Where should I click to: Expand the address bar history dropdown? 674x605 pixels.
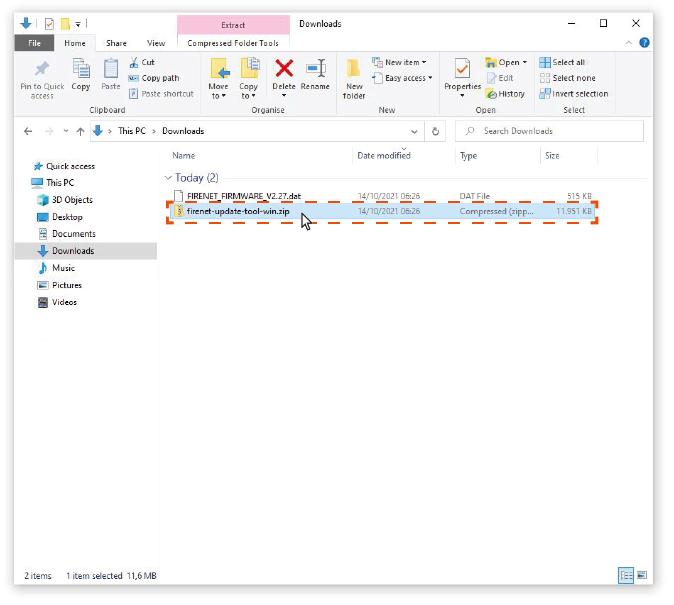pyautogui.click(x=414, y=132)
